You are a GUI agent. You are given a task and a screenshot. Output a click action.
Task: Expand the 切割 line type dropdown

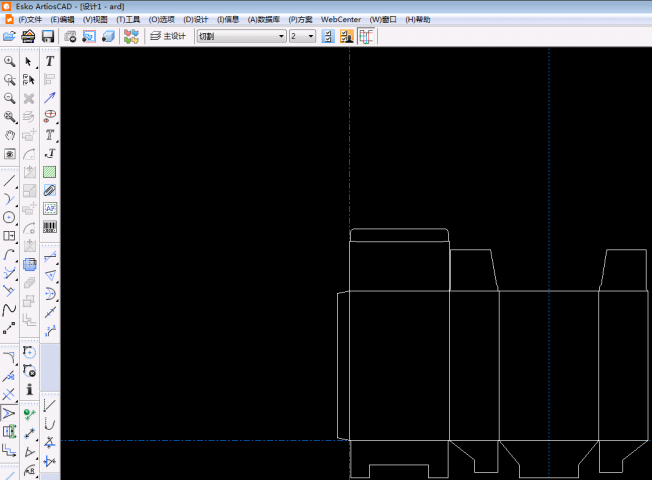(242, 37)
